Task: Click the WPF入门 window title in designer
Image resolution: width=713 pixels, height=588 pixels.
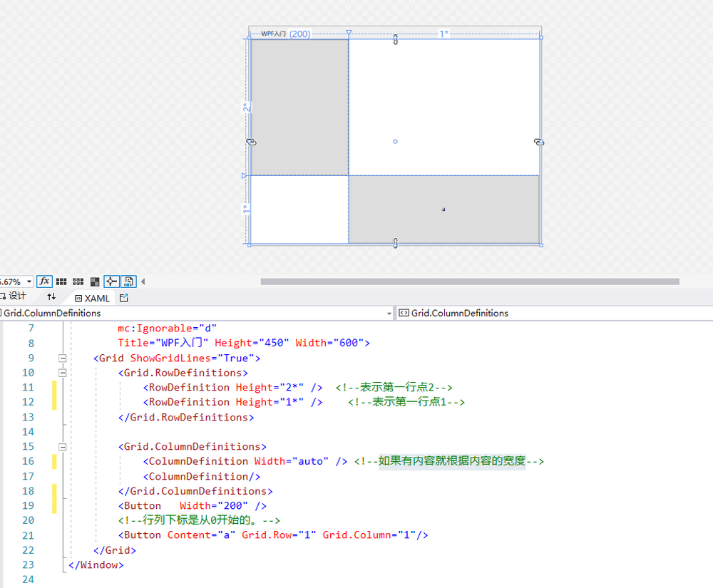Action: tap(273, 33)
